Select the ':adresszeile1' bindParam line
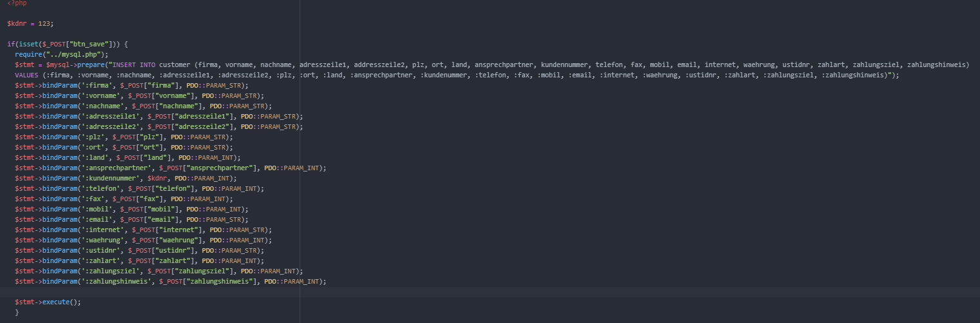Viewport: 980px width, 323px height. point(159,117)
